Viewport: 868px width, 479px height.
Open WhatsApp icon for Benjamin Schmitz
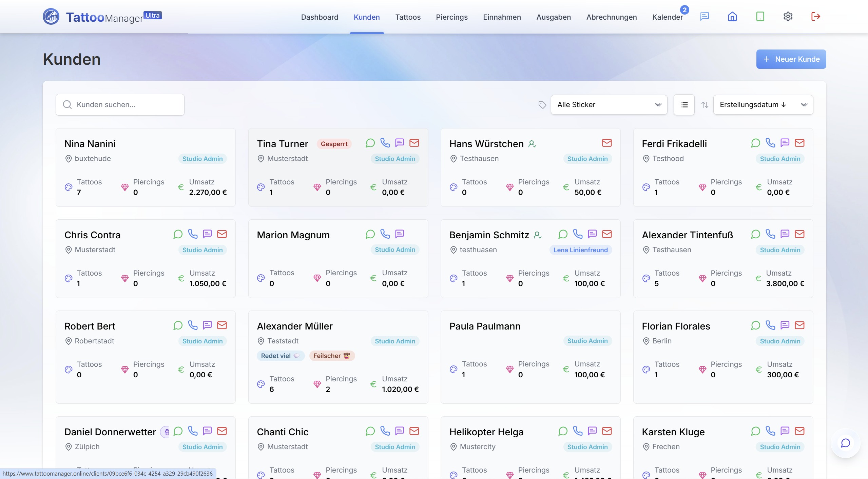[x=563, y=234]
